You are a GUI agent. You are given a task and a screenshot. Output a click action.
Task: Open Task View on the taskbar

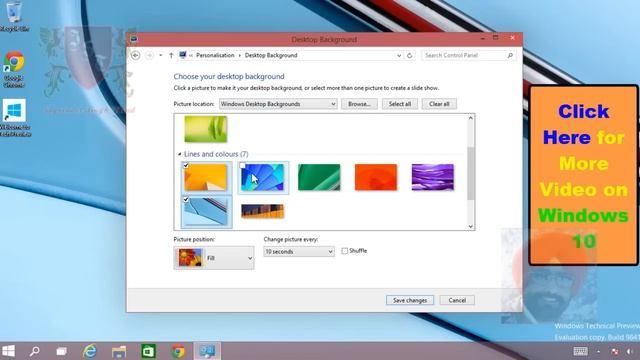coord(62,351)
